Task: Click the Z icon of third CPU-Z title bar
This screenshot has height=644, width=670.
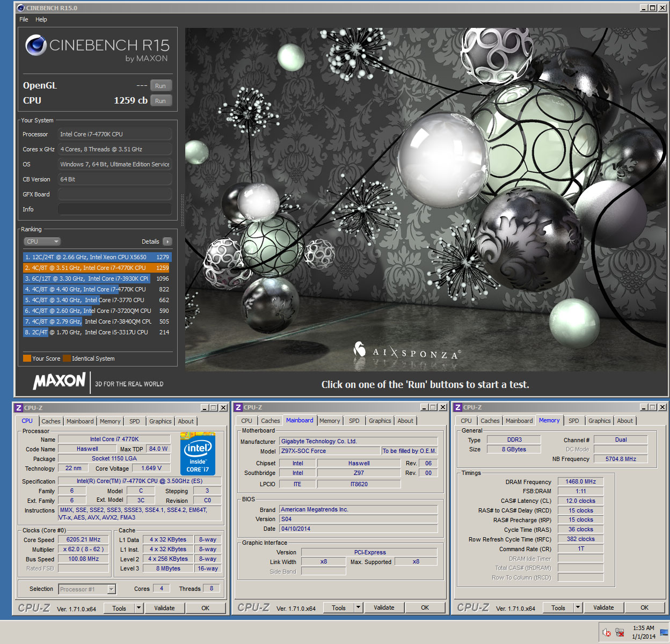Action: point(458,407)
